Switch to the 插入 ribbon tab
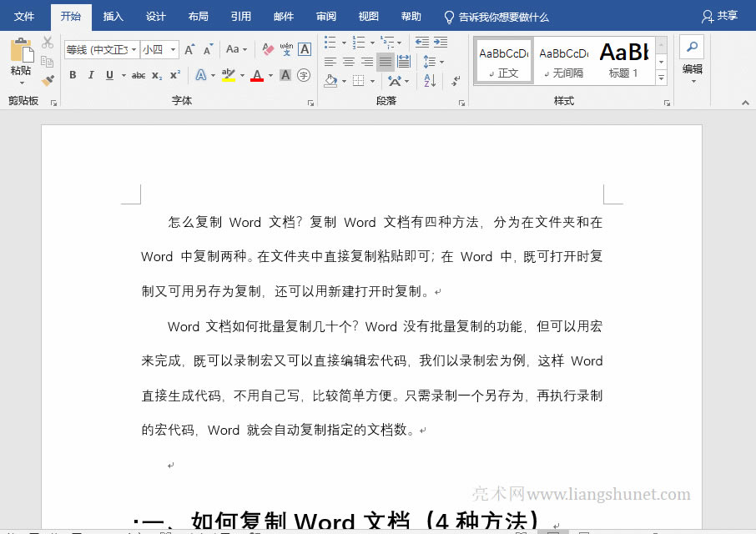This screenshot has height=534, width=756. 113,16
